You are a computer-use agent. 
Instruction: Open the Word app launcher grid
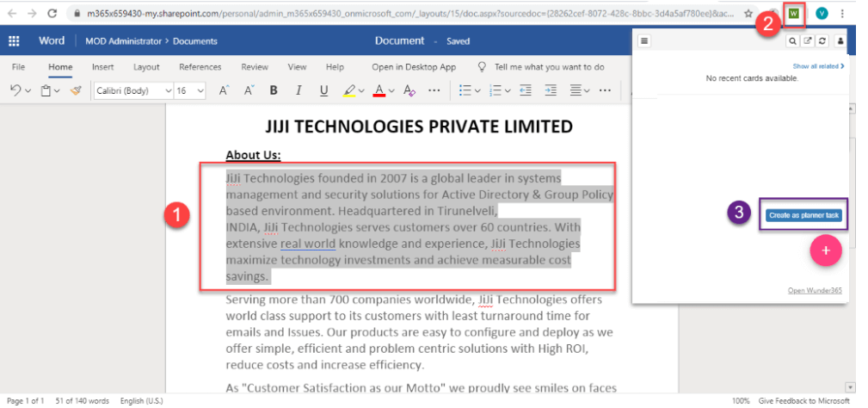tap(15, 40)
